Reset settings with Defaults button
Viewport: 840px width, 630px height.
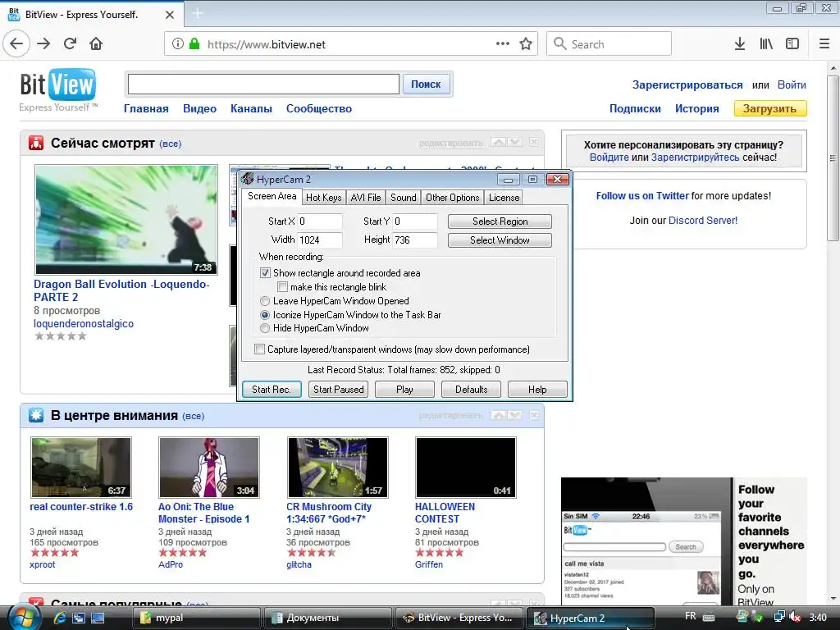point(471,390)
